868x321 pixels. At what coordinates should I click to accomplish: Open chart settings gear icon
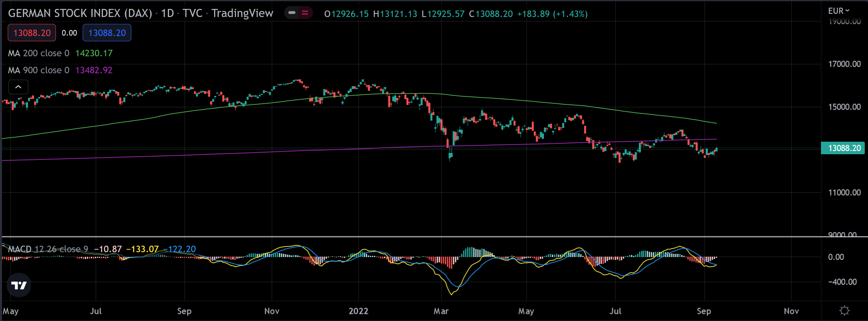844,311
